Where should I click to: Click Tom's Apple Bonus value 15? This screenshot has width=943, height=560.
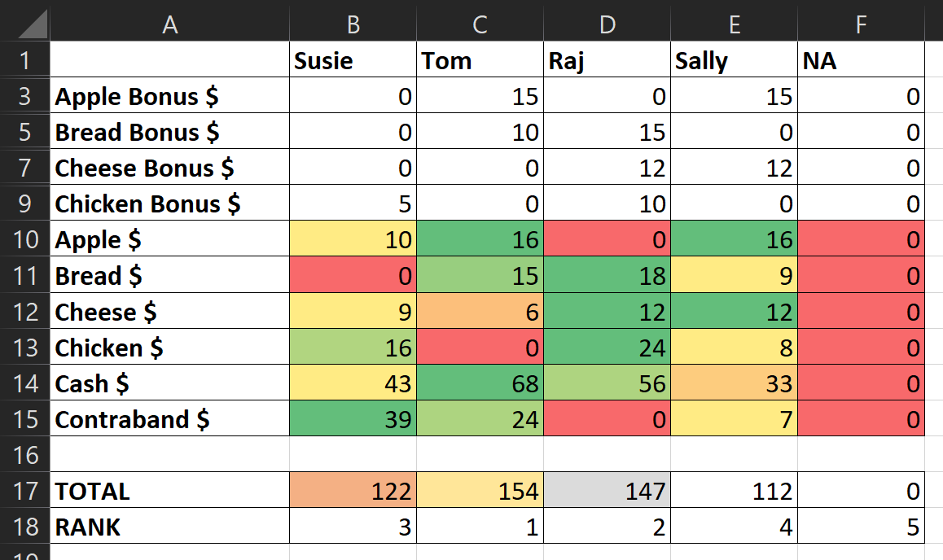(x=480, y=95)
